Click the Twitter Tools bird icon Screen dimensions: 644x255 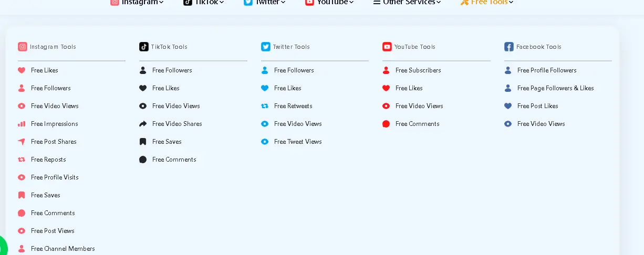click(266, 47)
